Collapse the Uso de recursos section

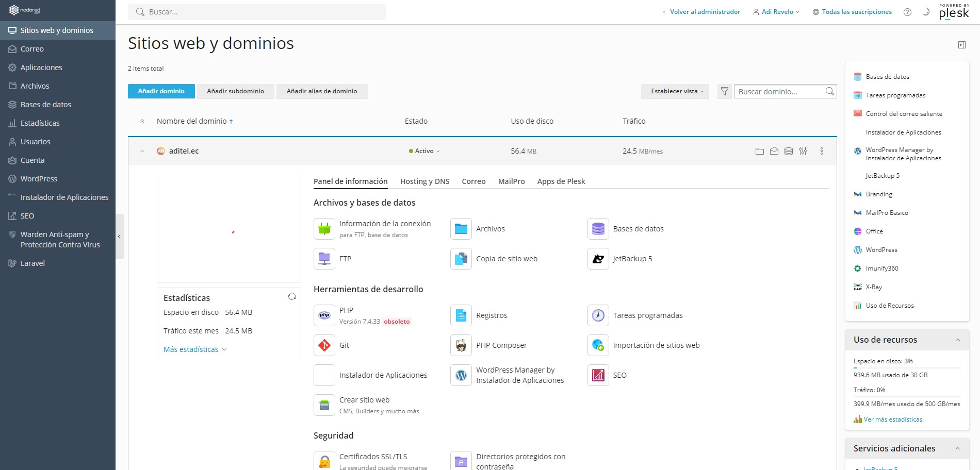pyautogui.click(x=957, y=340)
